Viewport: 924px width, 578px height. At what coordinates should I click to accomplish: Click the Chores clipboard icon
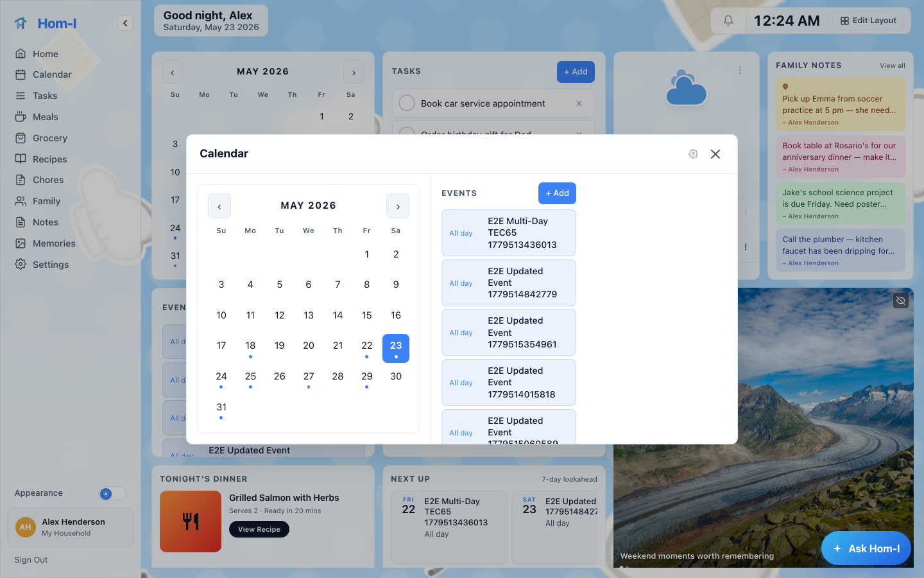coord(21,180)
